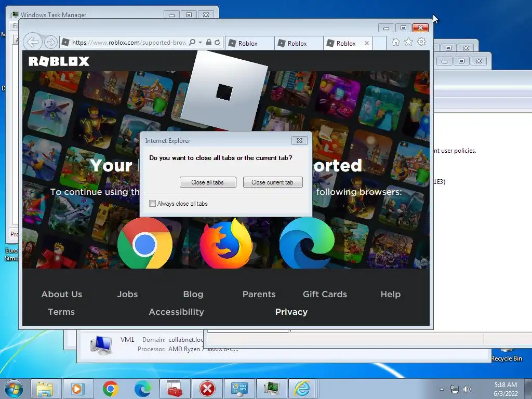
Task: Open the Terms footer link
Action: (x=61, y=312)
